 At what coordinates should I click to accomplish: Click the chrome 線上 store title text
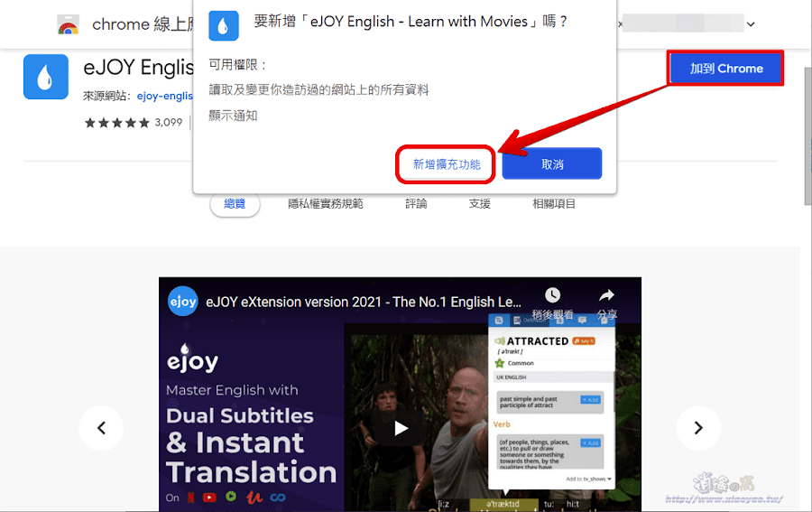pos(143,24)
